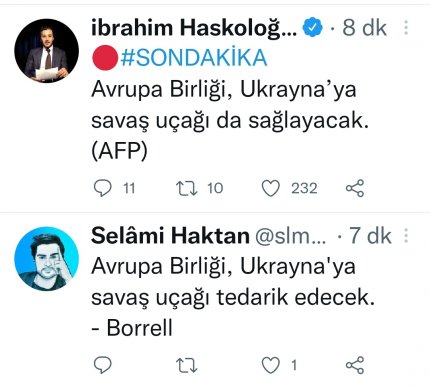This screenshot has height=387, width=430.
Task: Retweet ibrahim Haskoloğlu's SONDAKİKA tweet
Action: click(186, 188)
